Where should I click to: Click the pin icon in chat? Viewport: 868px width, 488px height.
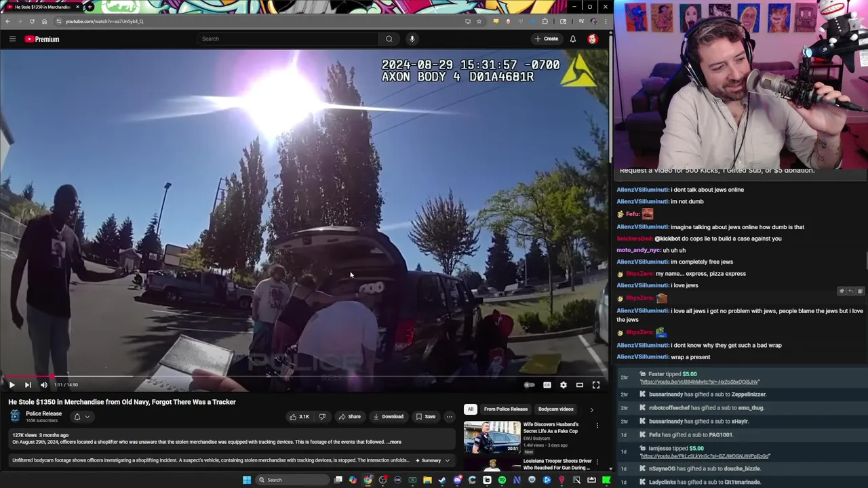842,291
